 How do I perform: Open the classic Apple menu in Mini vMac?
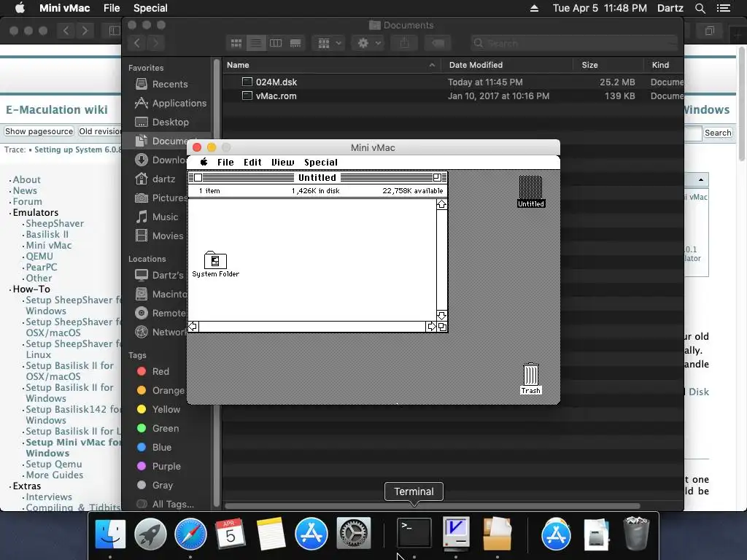coord(204,162)
